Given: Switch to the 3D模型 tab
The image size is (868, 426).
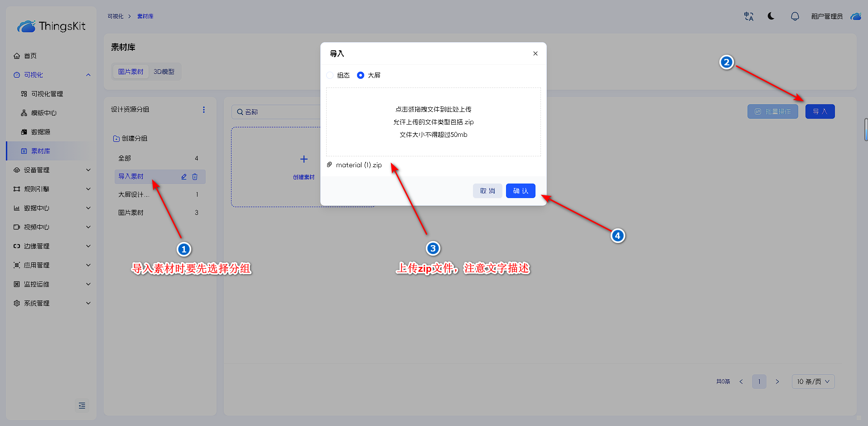Looking at the screenshot, I should (x=164, y=72).
